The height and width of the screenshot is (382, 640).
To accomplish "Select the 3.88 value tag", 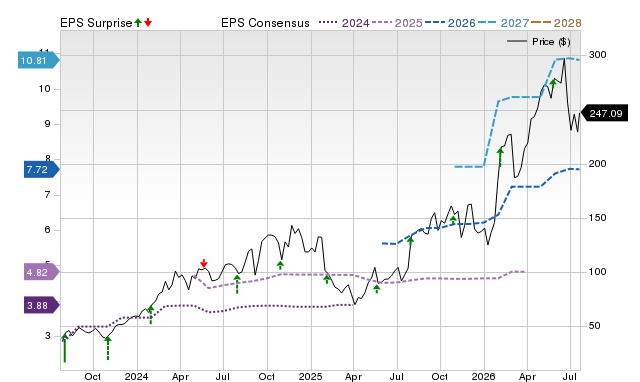I will click(x=41, y=305).
